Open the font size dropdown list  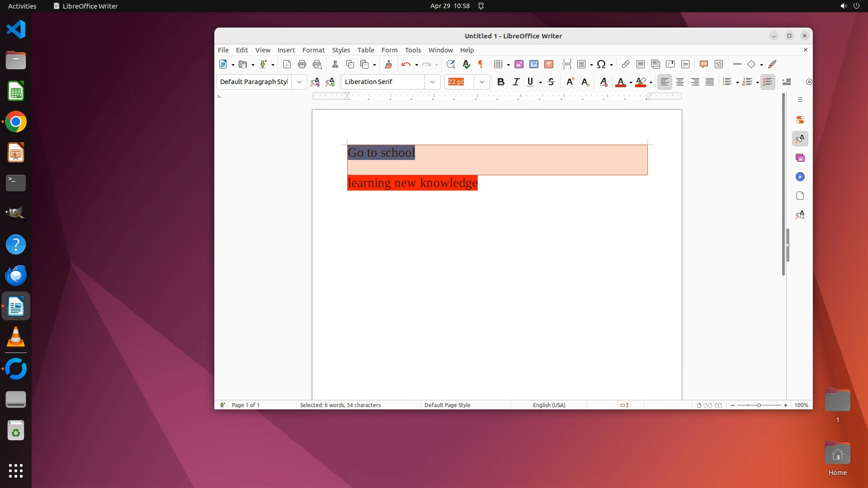482,82
